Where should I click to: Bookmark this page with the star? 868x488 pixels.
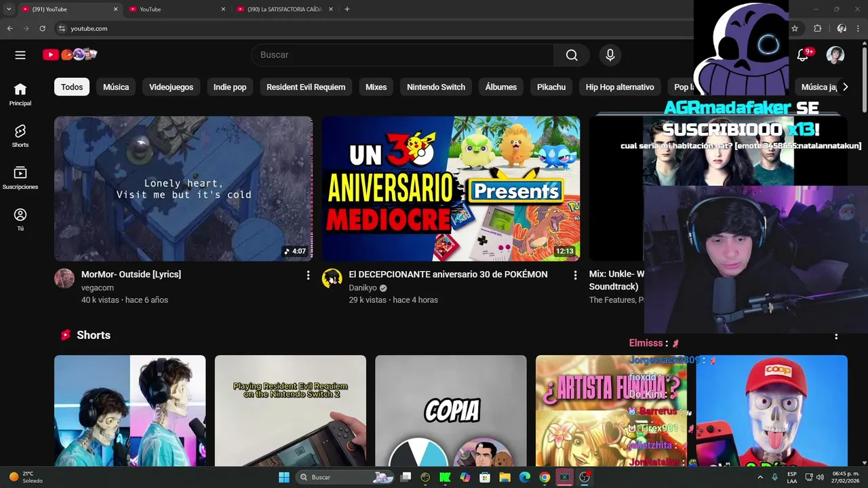point(795,28)
